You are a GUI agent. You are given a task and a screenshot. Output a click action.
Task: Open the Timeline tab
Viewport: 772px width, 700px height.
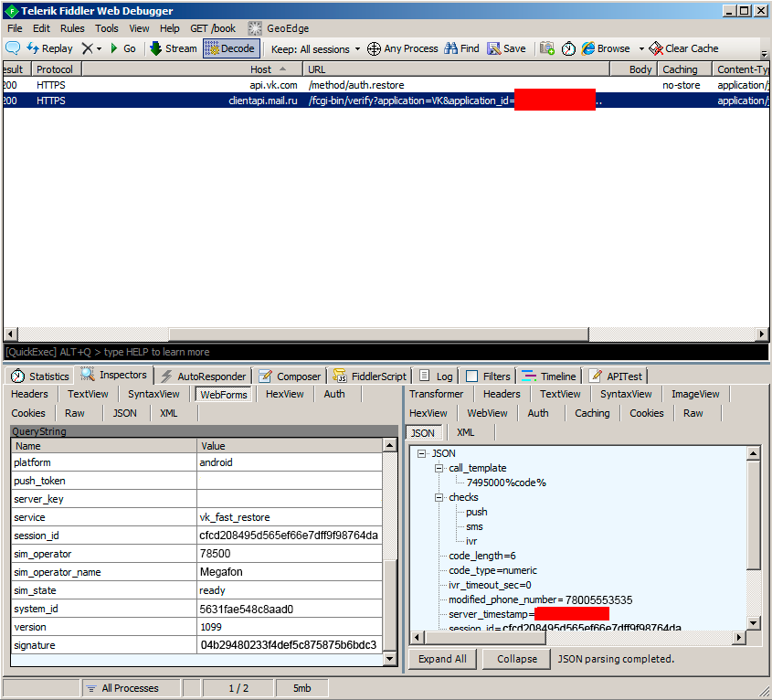click(x=549, y=377)
